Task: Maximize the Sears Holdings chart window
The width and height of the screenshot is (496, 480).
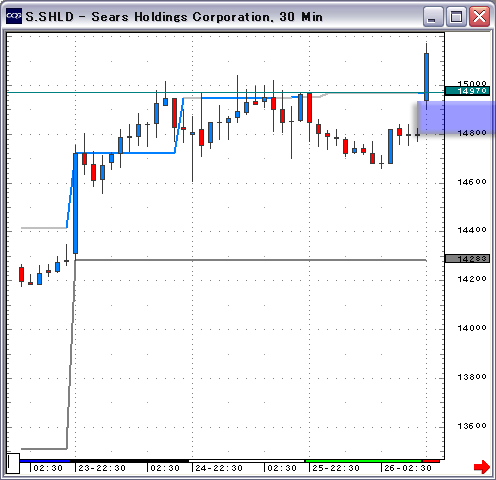Action: tap(456, 16)
